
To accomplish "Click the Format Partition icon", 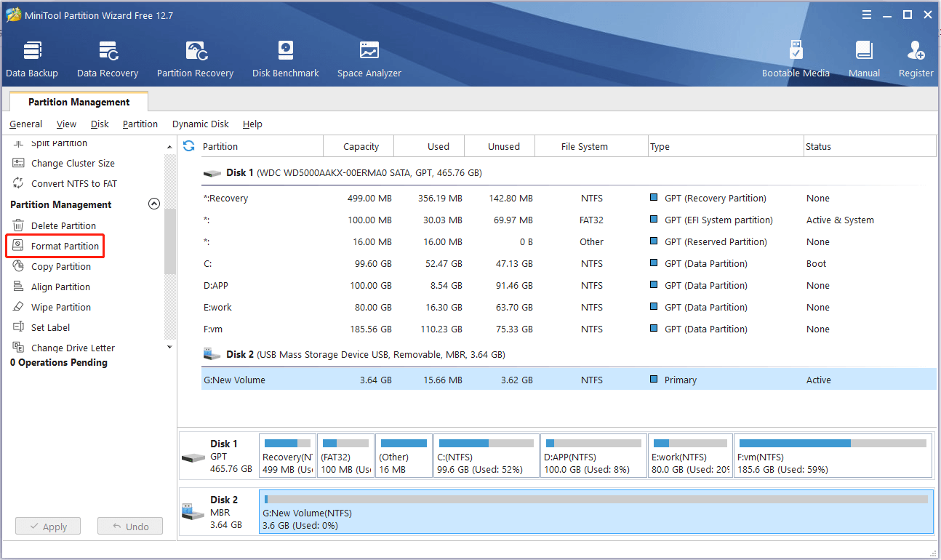I will point(18,246).
